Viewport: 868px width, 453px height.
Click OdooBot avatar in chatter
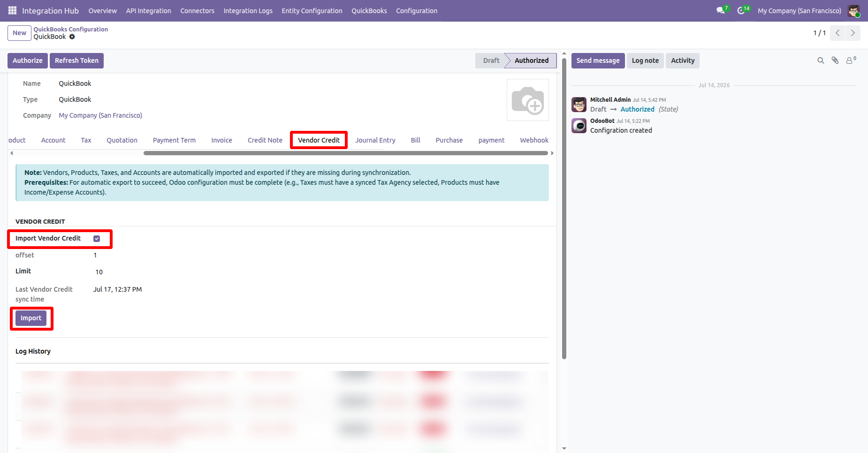pos(579,126)
